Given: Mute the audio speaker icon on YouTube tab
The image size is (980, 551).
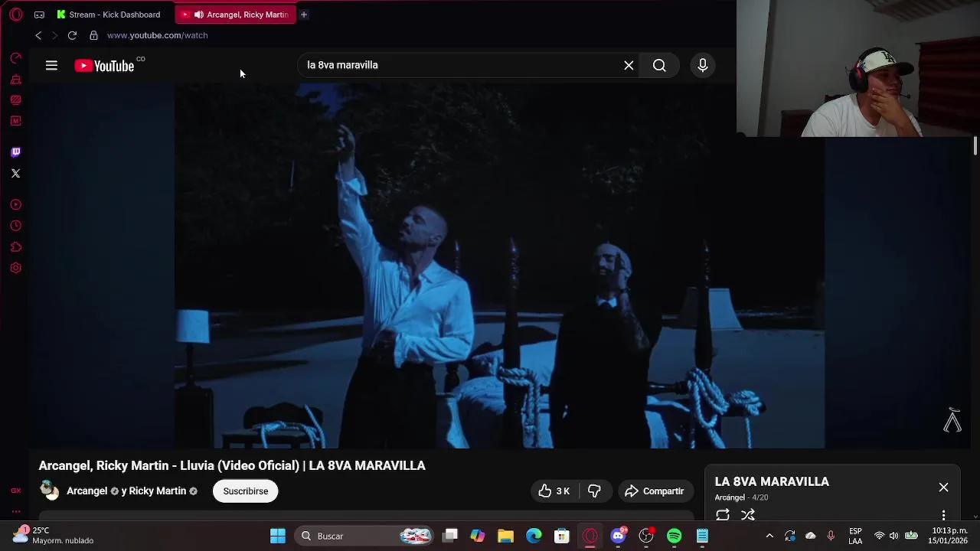Looking at the screenshot, I should tap(199, 15).
